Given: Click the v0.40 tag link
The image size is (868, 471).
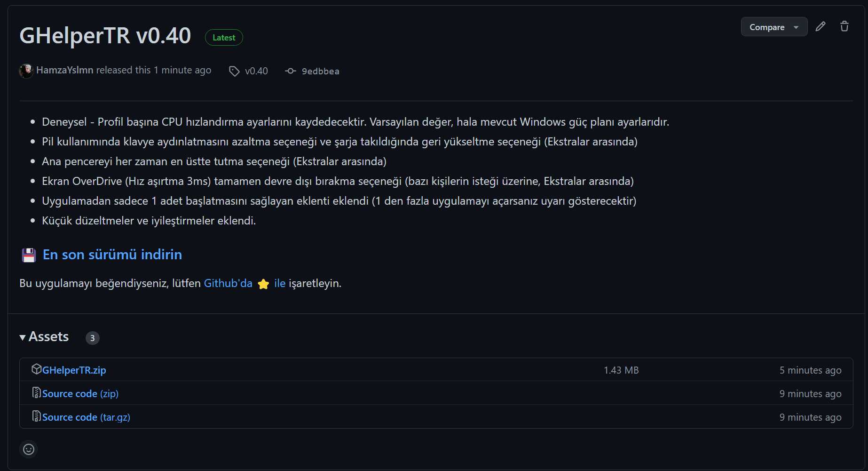Looking at the screenshot, I should [x=256, y=71].
